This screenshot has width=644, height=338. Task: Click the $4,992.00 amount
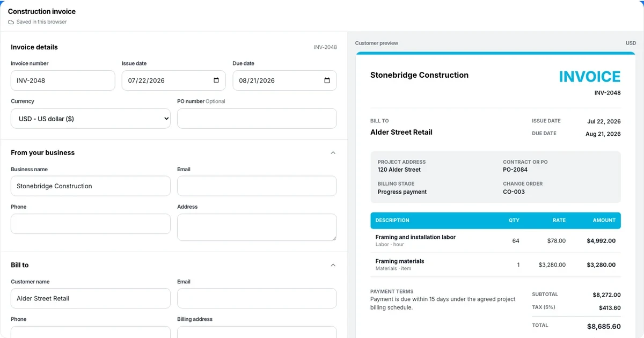[x=601, y=241]
